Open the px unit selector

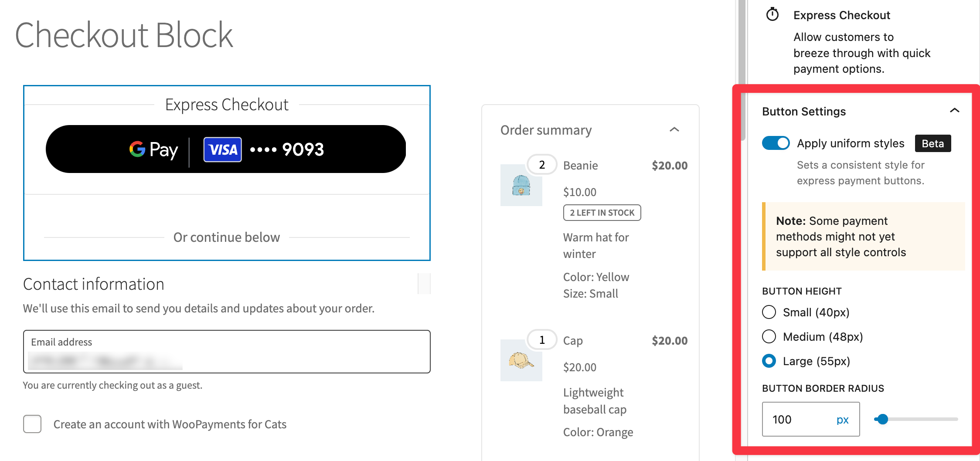(x=842, y=420)
